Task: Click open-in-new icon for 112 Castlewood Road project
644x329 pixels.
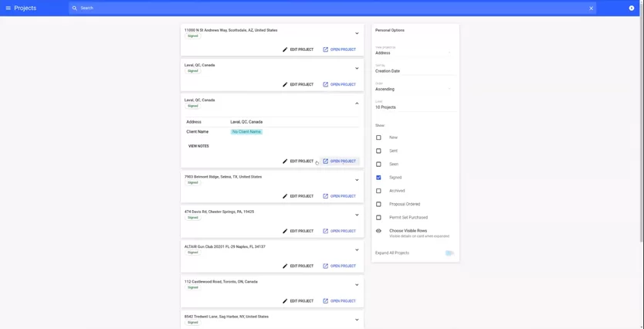Action: [325, 301]
